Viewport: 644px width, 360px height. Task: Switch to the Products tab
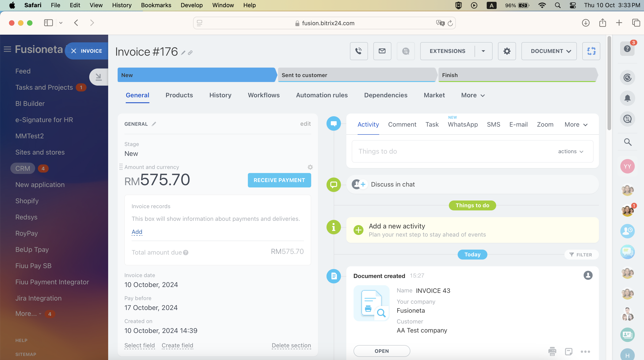point(179,95)
